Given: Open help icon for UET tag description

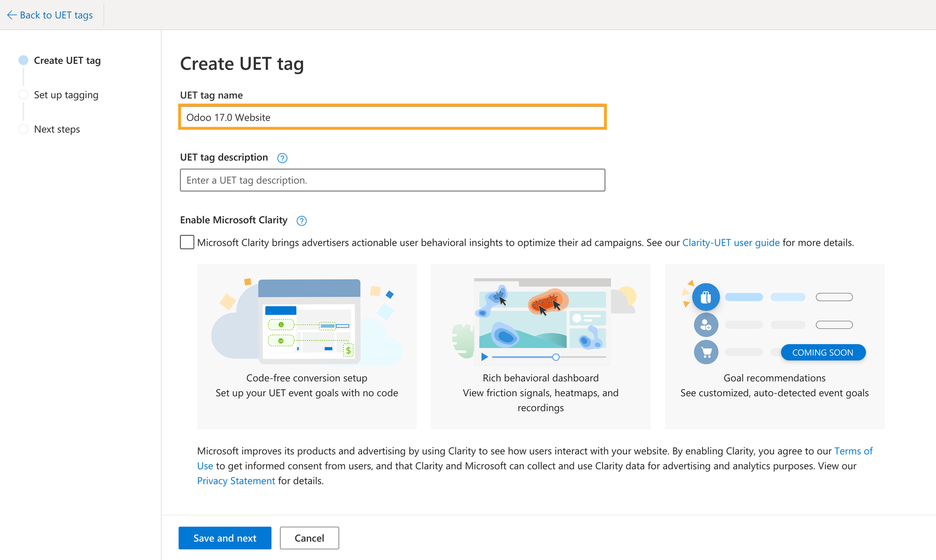Looking at the screenshot, I should click(282, 158).
